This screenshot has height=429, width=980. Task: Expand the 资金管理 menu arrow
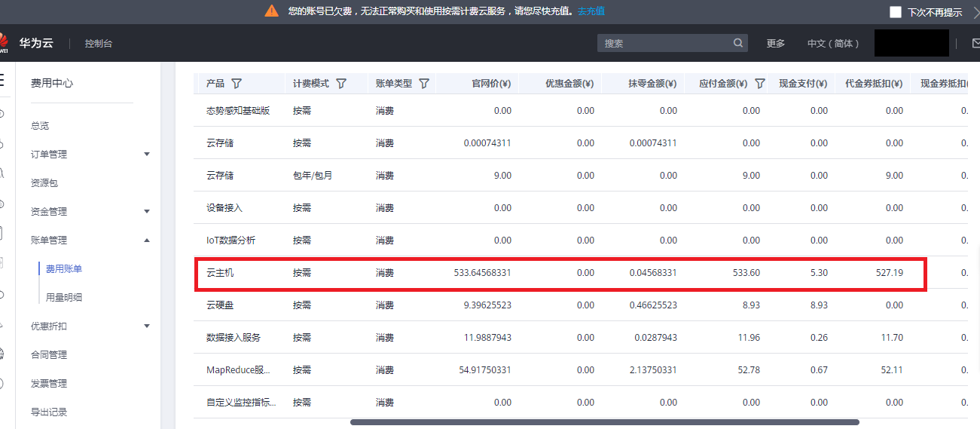pyautogui.click(x=147, y=212)
